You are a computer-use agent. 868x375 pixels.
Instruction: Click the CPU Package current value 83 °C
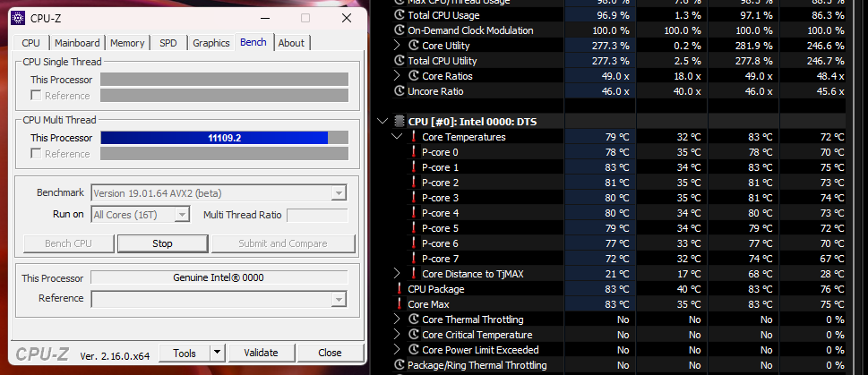click(x=616, y=289)
